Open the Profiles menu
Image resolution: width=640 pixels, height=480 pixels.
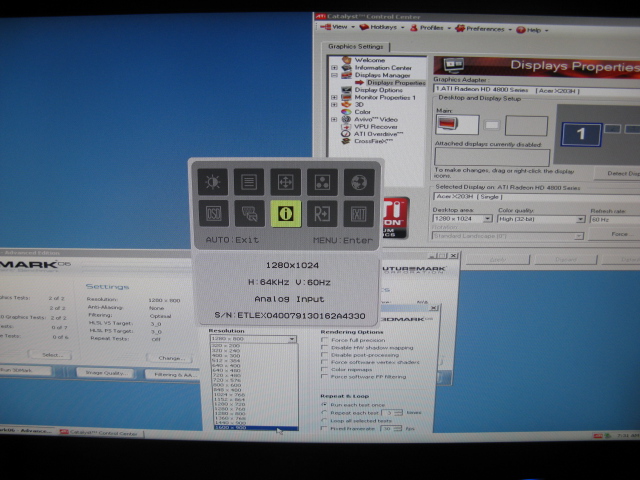pyautogui.click(x=430, y=28)
